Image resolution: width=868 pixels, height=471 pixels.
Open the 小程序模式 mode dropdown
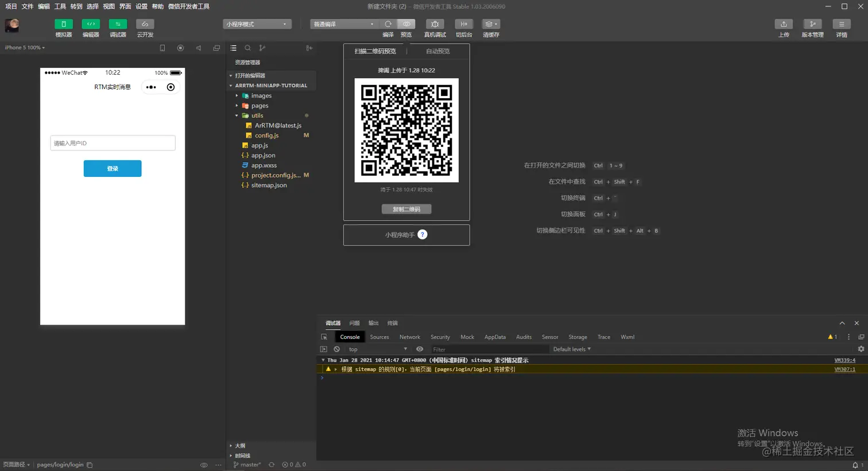point(257,24)
